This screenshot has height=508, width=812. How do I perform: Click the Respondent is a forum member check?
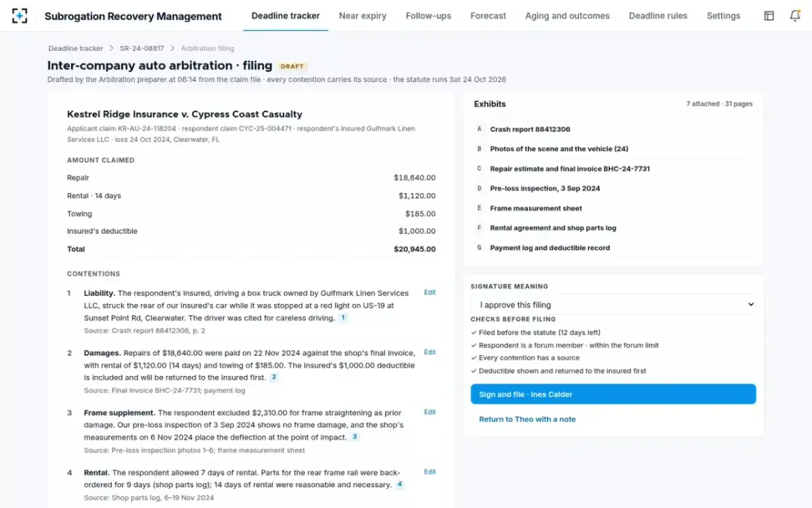[565, 345]
